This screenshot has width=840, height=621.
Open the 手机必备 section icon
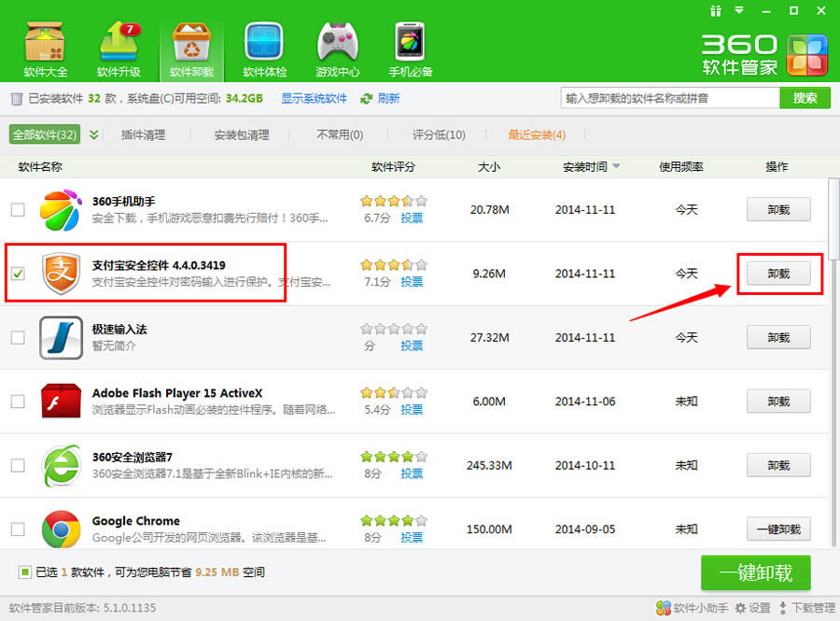point(410,42)
